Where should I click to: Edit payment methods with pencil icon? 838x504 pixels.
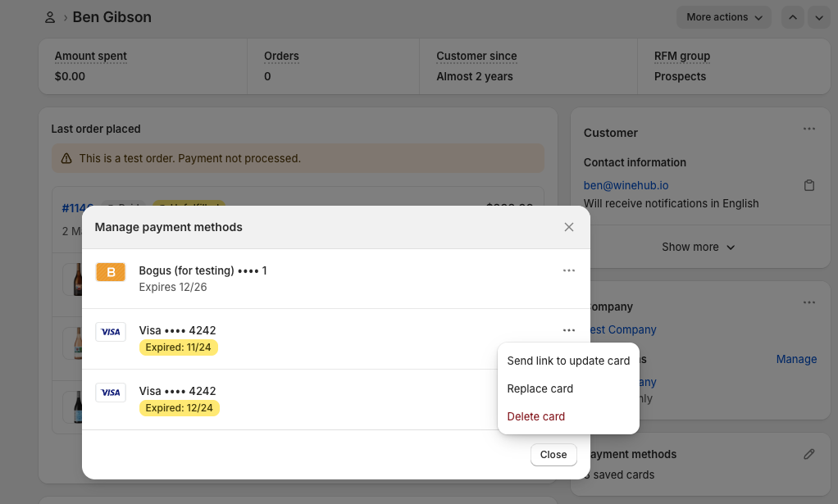click(809, 454)
